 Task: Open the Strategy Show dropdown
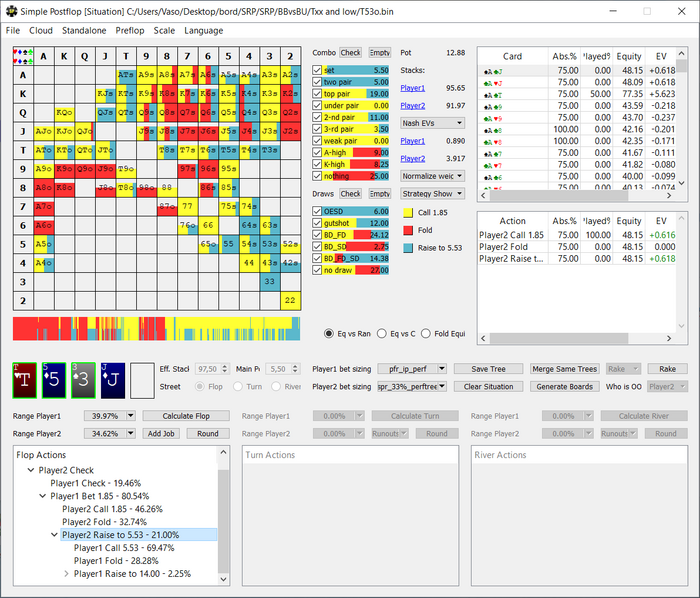(432, 194)
